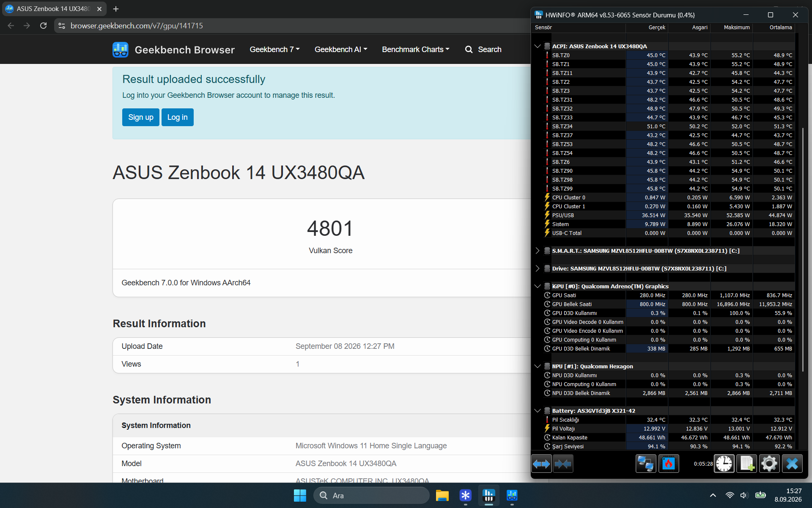
Task: Open File Explorer from the taskbar
Action: tap(442, 495)
